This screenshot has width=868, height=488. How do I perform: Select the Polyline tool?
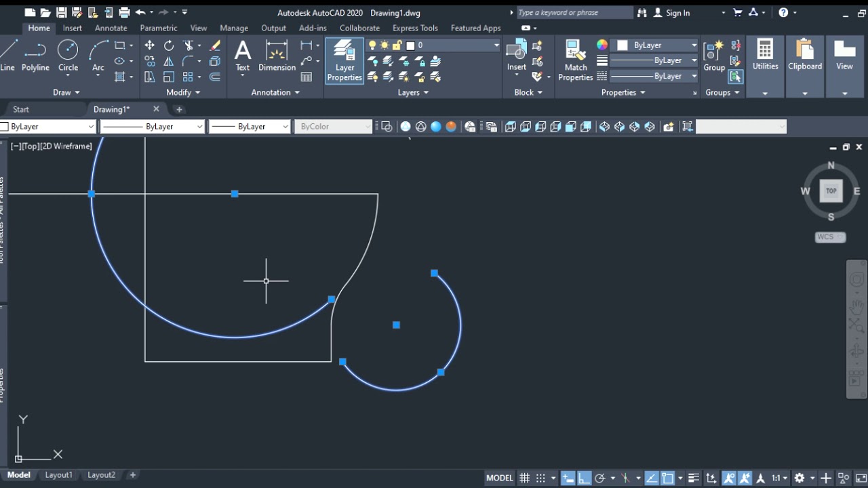pyautogui.click(x=35, y=56)
